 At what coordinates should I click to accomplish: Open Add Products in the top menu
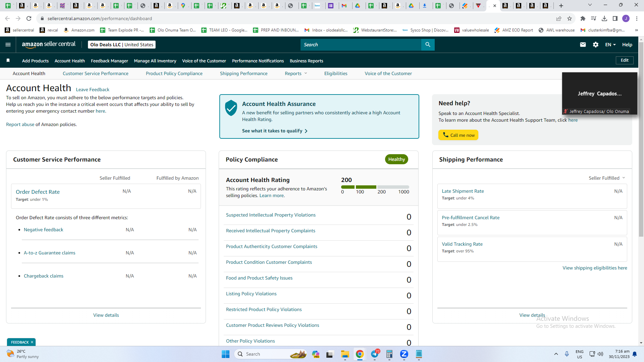pyautogui.click(x=35, y=61)
